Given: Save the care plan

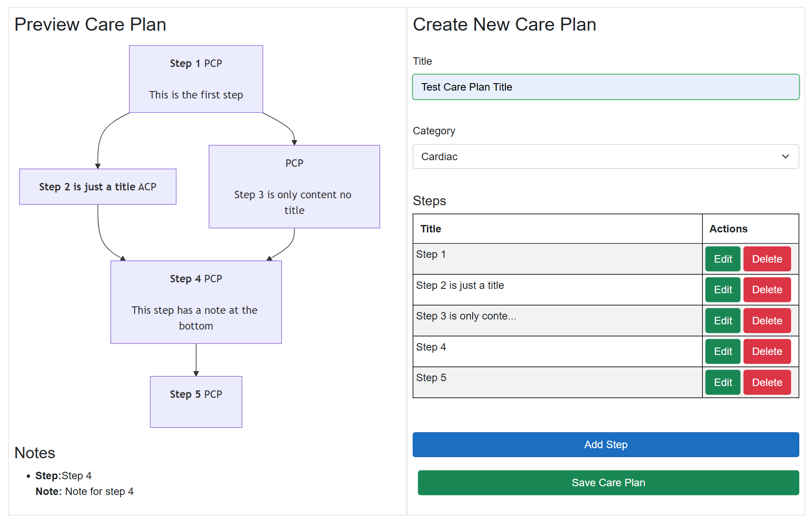Looking at the screenshot, I should 608,483.
